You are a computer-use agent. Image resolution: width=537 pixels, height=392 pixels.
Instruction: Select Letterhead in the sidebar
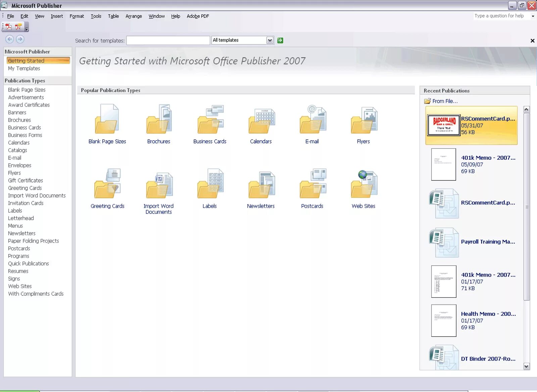click(21, 218)
